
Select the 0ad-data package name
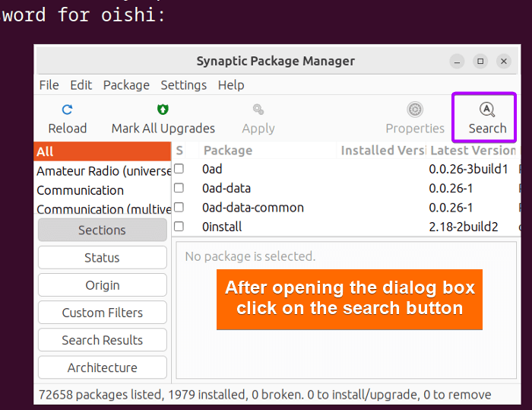tap(226, 188)
